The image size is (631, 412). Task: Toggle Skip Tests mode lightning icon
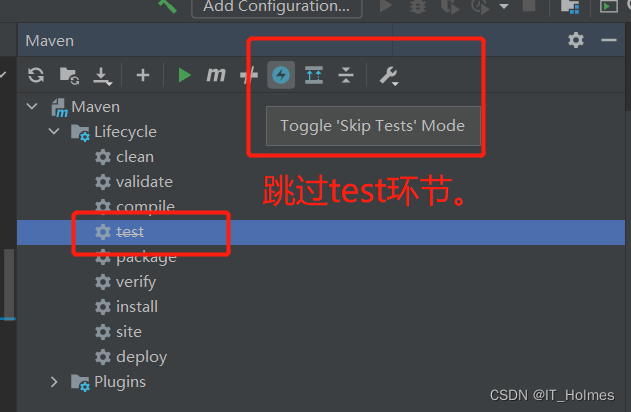click(281, 75)
